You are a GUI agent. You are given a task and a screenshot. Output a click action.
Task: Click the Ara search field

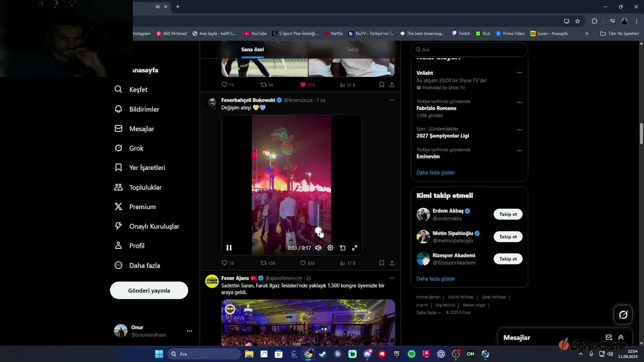click(x=469, y=50)
